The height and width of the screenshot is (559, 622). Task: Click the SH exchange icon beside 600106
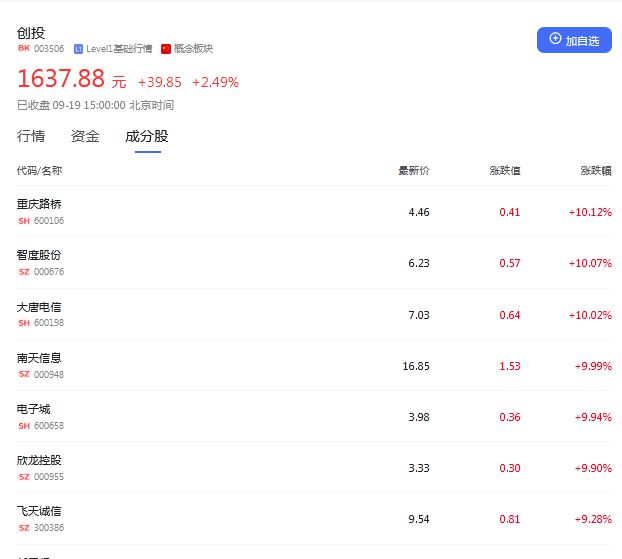pos(24,221)
